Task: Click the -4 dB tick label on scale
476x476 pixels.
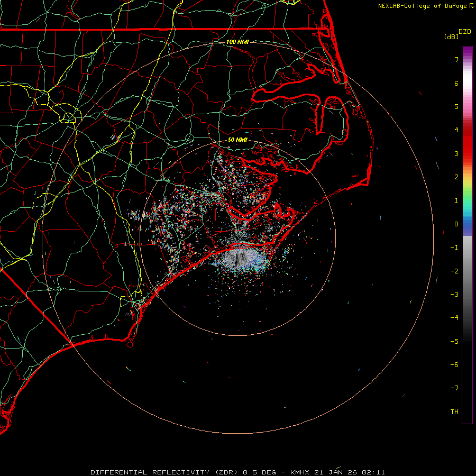Action: click(x=454, y=318)
